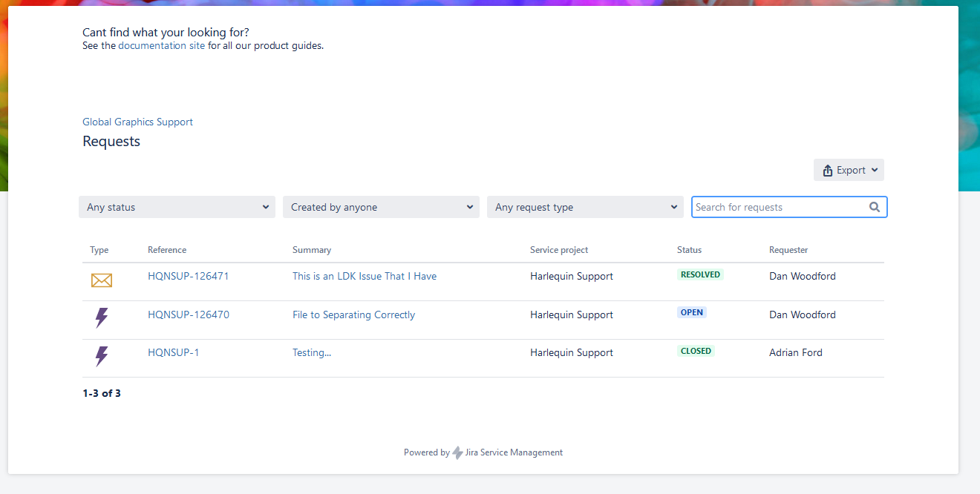Click the magnifying glass search icon
This screenshot has width=980, height=494.
pos(875,208)
